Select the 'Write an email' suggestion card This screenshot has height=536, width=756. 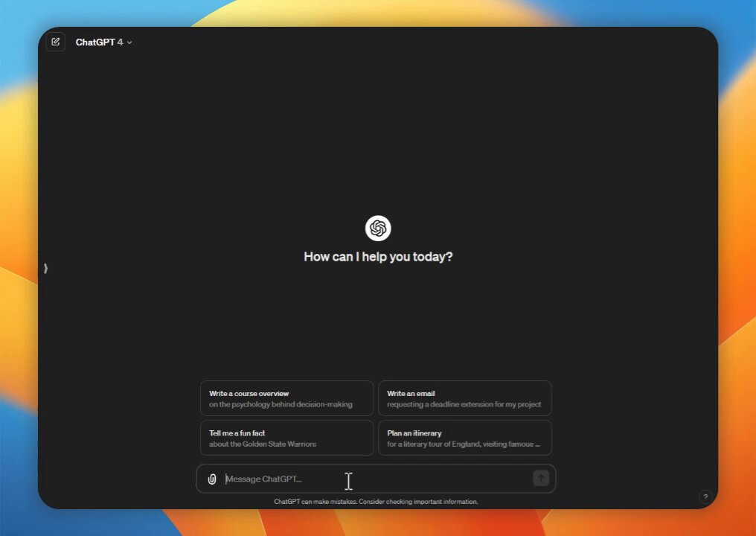point(465,398)
